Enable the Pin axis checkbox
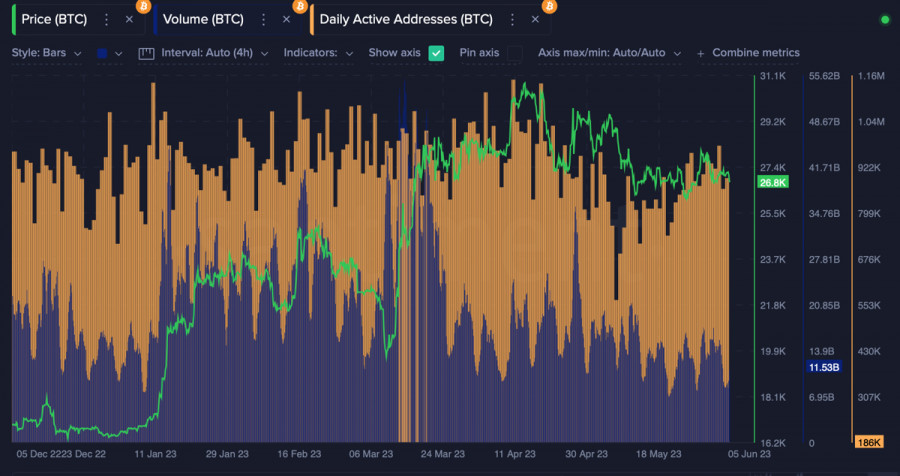Viewport: 900px width, 476px height. point(515,53)
